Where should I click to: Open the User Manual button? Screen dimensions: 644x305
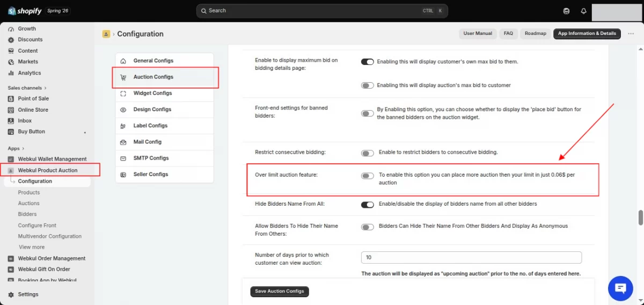coord(478,34)
